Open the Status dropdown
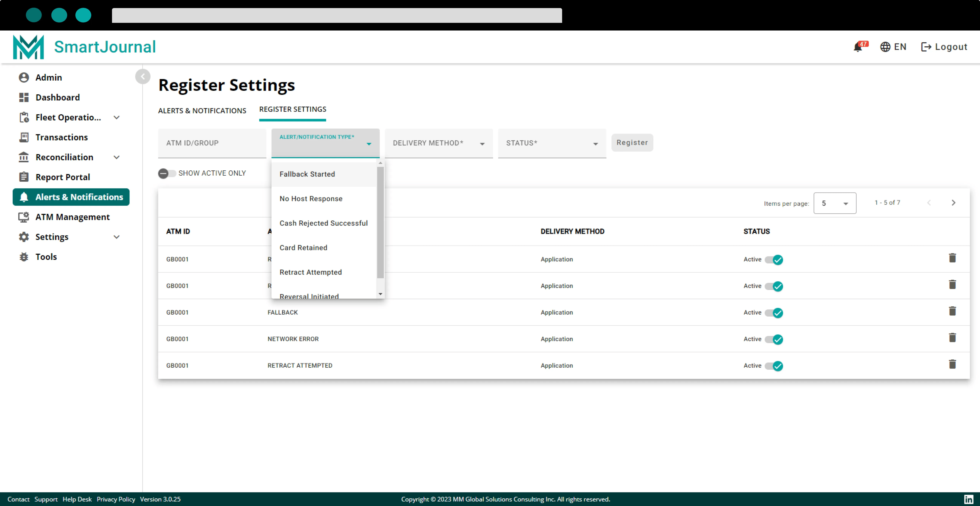Screen dimensions: 980x506 pyautogui.click(x=552, y=143)
